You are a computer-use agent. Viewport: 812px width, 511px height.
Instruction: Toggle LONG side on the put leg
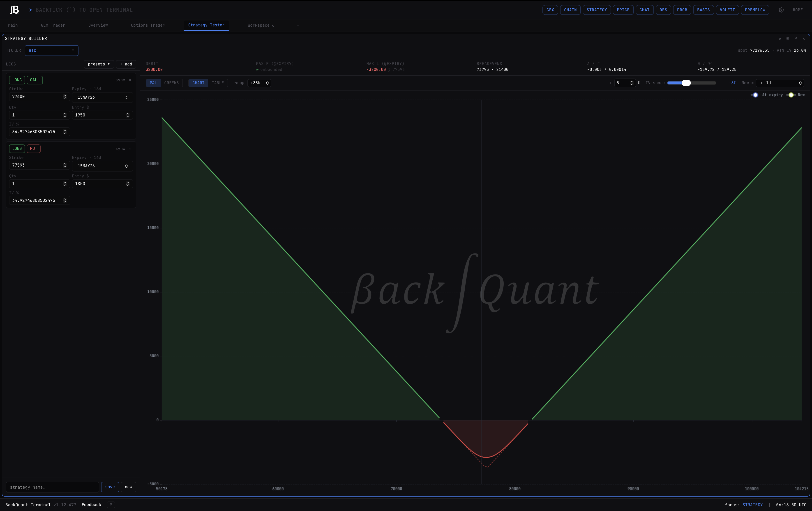(x=17, y=149)
